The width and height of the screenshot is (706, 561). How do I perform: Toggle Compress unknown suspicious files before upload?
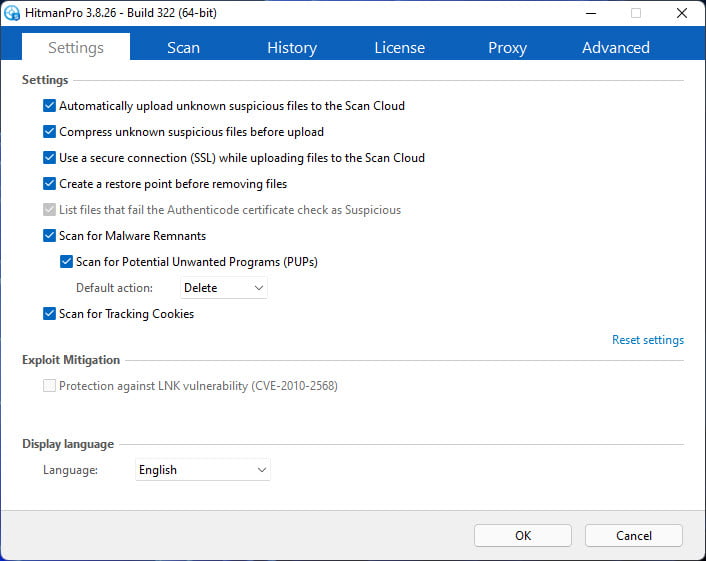tap(50, 132)
